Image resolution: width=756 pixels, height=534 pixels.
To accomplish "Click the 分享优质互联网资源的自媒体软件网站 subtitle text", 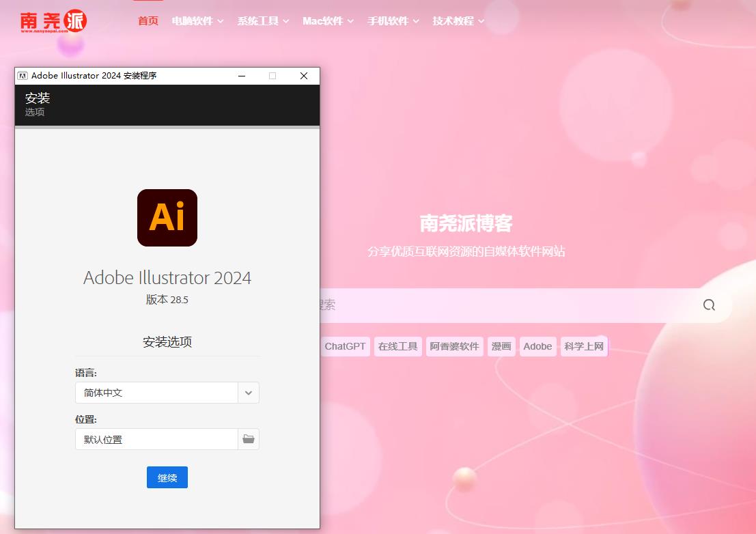I will click(466, 251).
